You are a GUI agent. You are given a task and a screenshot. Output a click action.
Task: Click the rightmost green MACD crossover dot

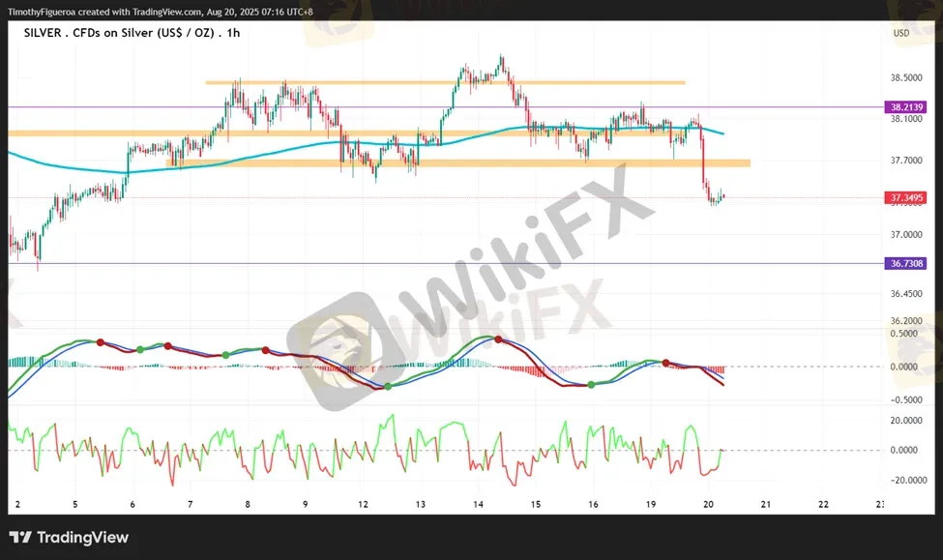(591, 384)
